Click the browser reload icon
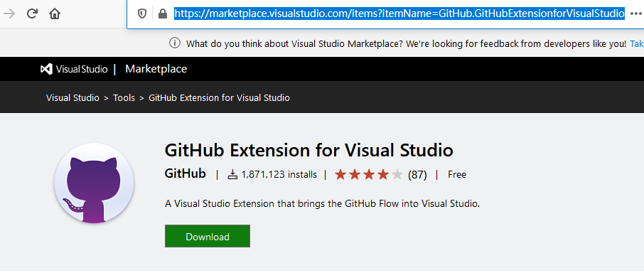Screen dimensions: 644x273 tap(32, 14)
